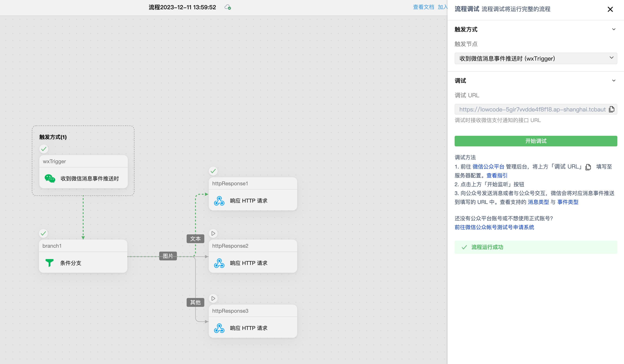Click copy icon in debug instructions step 1

(x=588, y=167)
